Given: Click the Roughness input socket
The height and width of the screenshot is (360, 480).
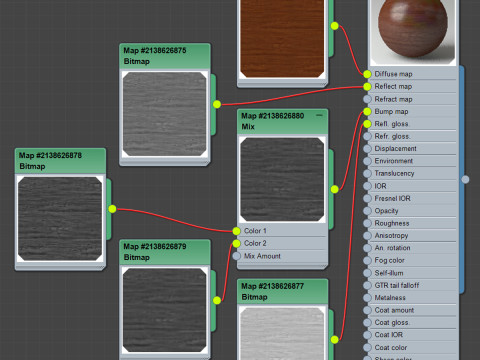Looking at the screenshot, I should point(367,223).
